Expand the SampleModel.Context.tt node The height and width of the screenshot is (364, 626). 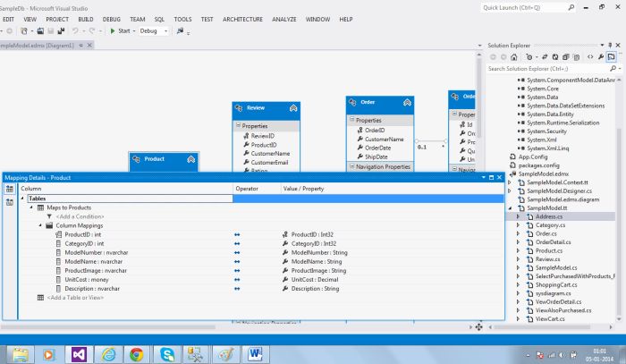click(510, 182)
